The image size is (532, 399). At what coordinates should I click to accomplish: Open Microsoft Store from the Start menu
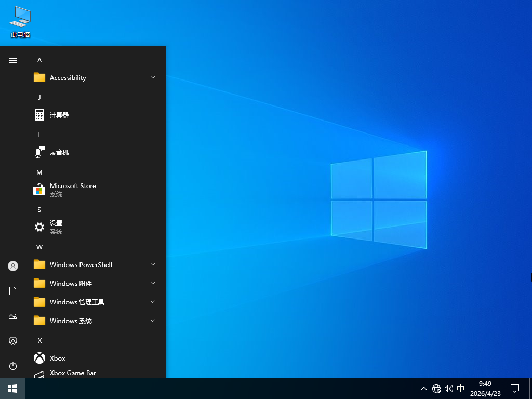point(73,190)
